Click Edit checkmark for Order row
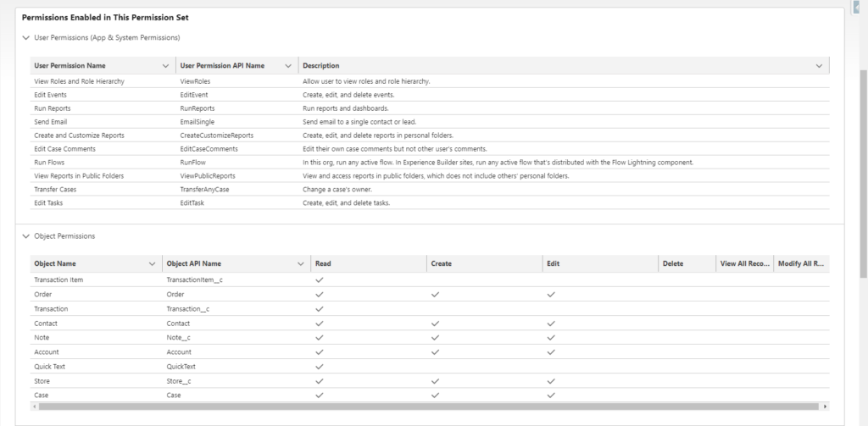The height and width of the screenshot is (426, 868). pos(551,295)
